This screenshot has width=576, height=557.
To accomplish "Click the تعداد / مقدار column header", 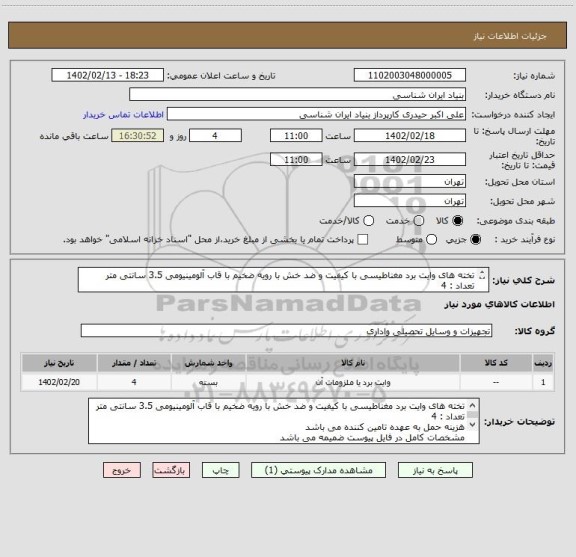I will (134, 363).
